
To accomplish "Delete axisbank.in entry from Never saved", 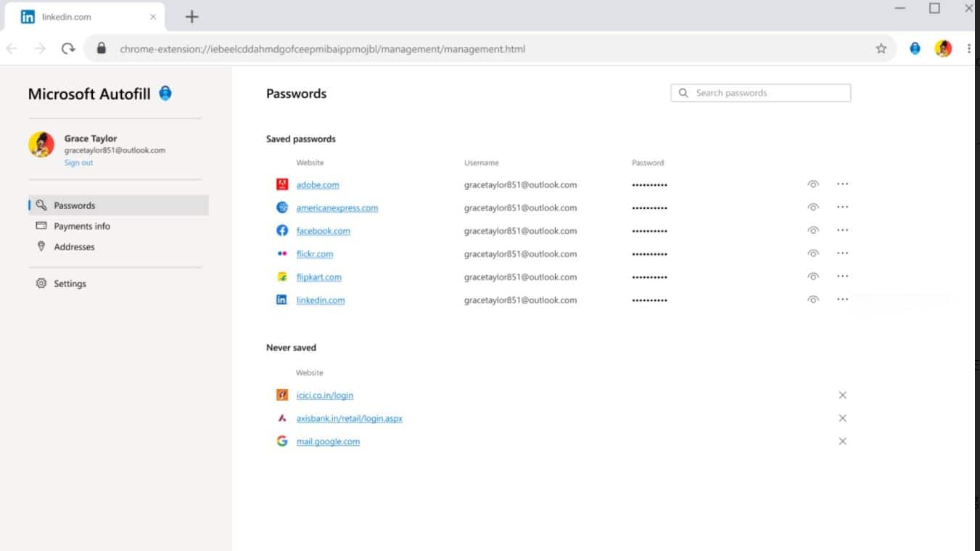I will tap(842, 418).
